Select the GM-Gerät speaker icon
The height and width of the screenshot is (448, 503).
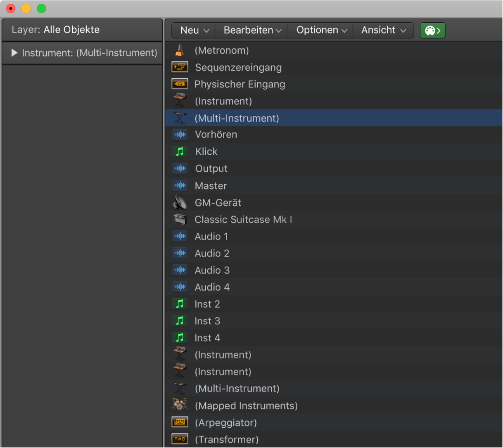pyautogui.click(x=180, y=203)
